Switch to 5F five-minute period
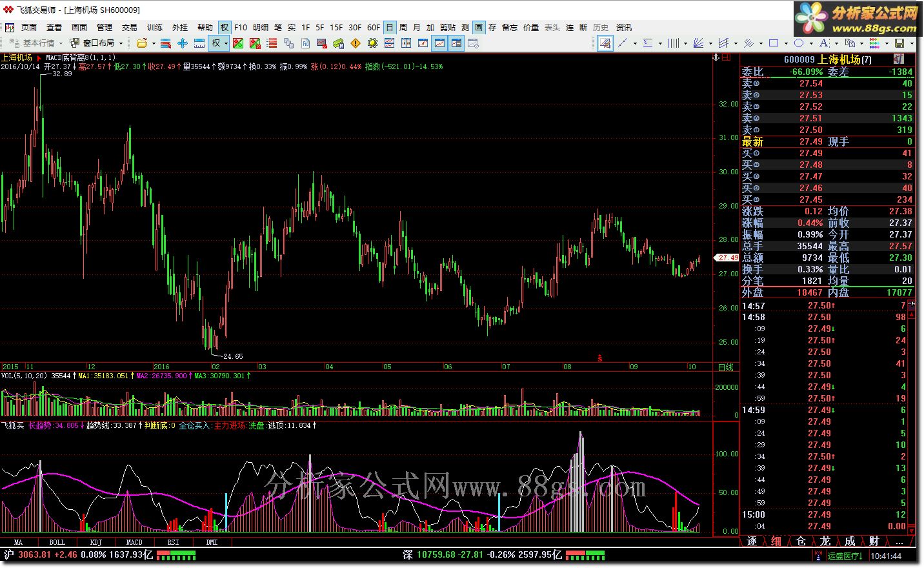Image resolution: width=924 pixels, height=568 pixels. click(320, 27)
